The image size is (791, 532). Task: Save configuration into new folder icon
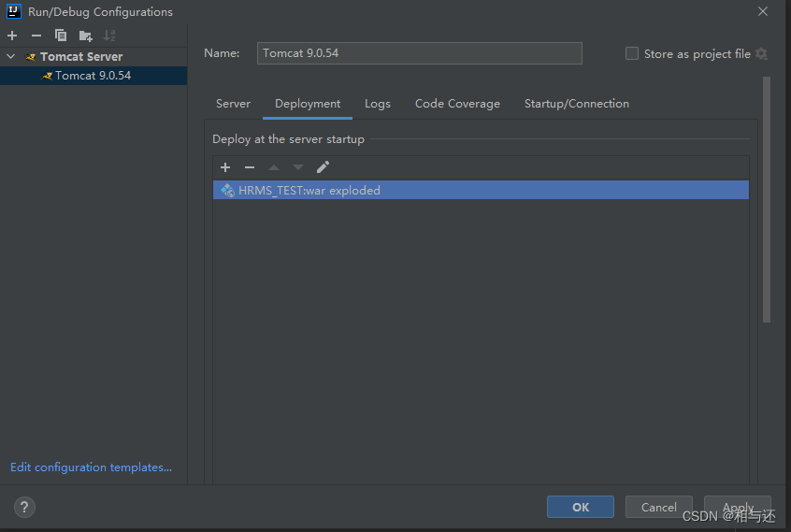[x=86, y=36]
